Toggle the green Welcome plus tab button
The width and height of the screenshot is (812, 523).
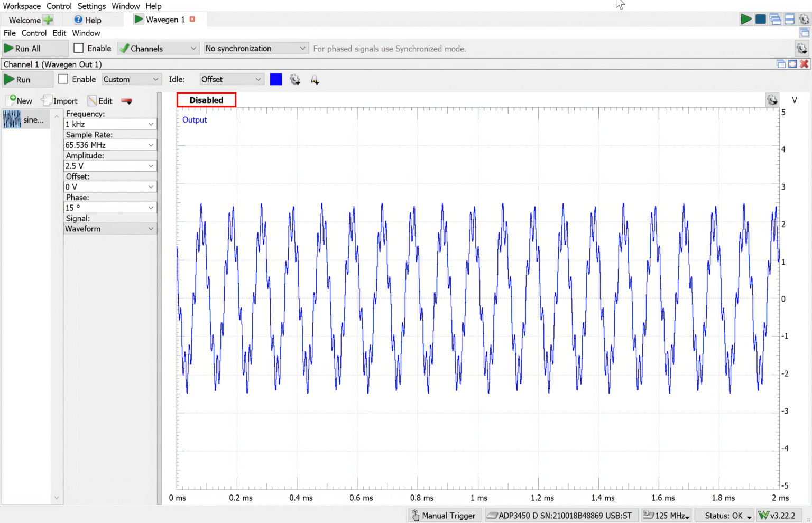48,19
